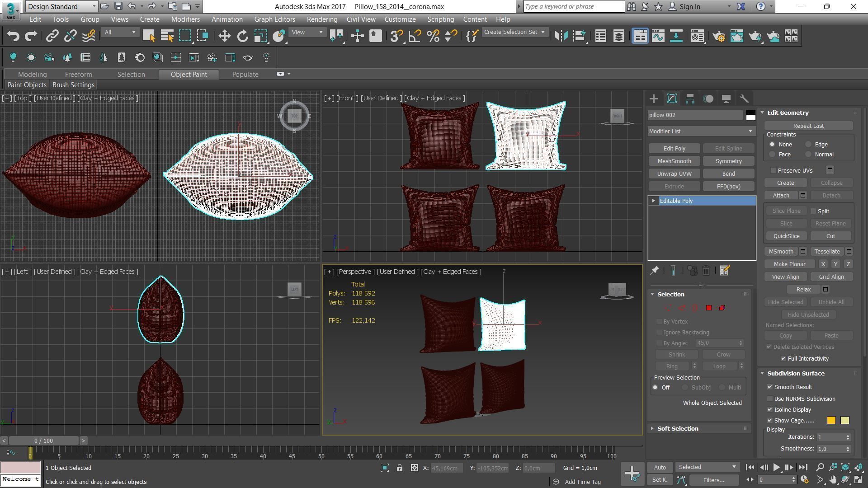Activate Select and Uniform Scale tool

point(261,36)
